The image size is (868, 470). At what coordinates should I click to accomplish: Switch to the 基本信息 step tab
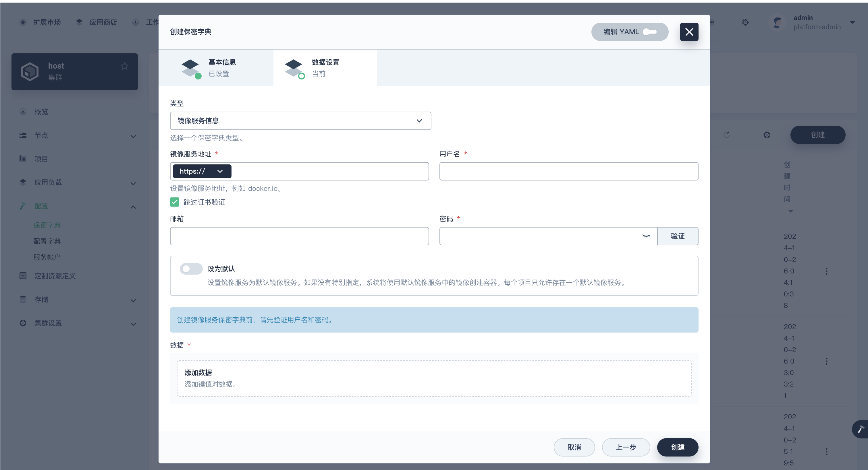[216, 68]
